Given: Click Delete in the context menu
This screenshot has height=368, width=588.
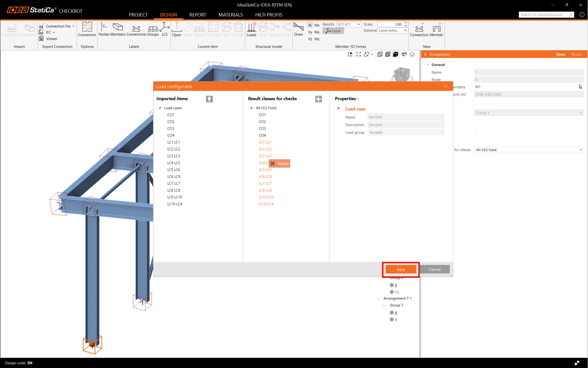Looking at the screenshot, I should click(280, 164).
